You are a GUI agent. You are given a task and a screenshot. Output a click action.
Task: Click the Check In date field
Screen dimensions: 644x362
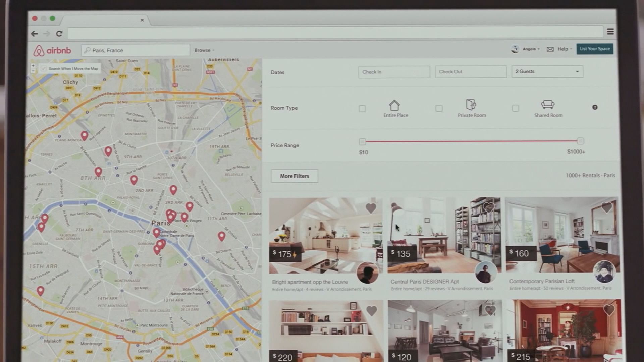(x=394, y=72)
